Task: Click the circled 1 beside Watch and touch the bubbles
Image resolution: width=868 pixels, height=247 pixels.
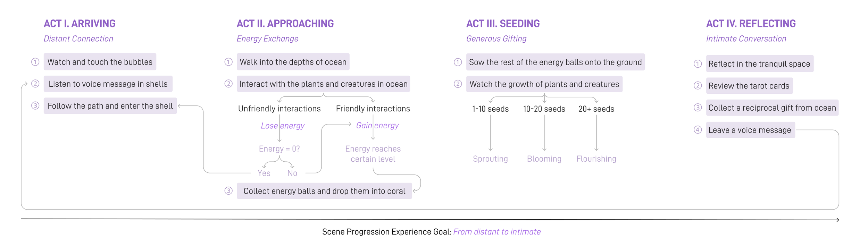Action: (x=35, y=62)
